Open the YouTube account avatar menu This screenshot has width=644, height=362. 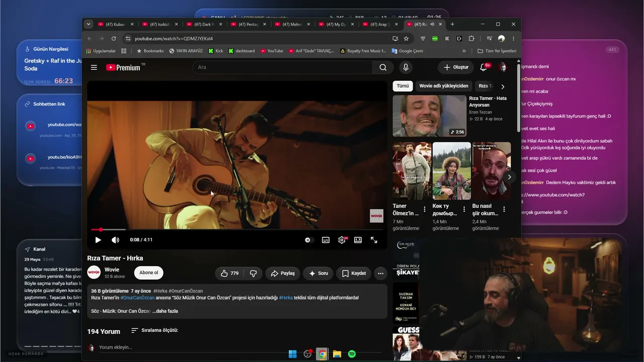502,67
